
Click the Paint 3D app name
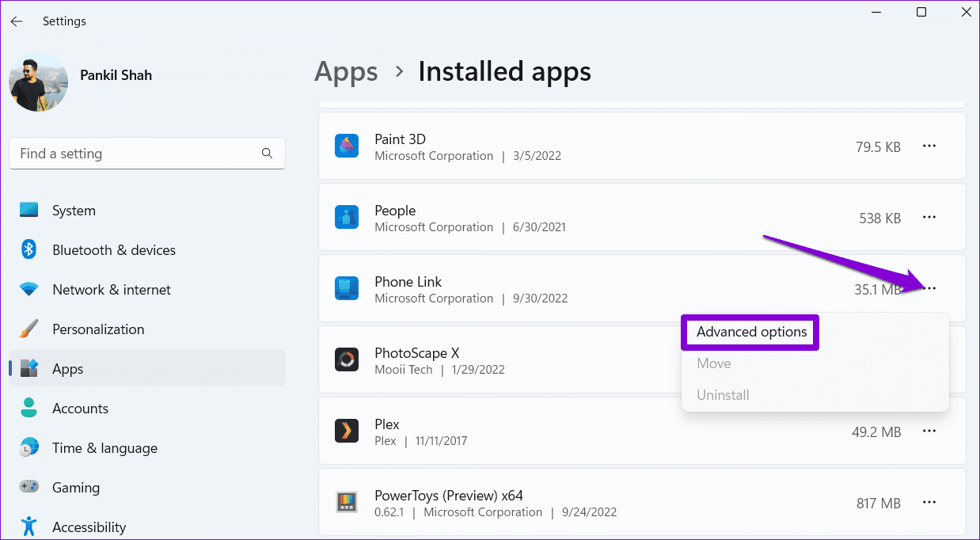pos(400,139)
